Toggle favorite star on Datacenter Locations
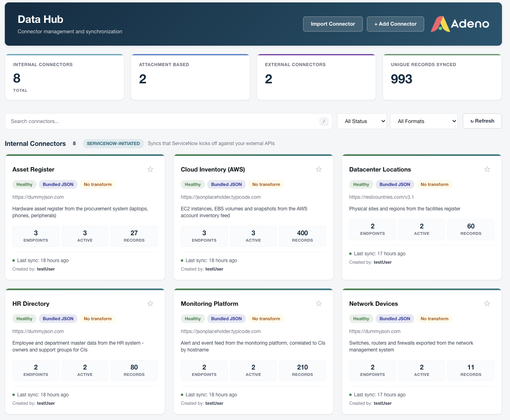The height and width of the screenshot is (420, 510). [x=487, y=169]
